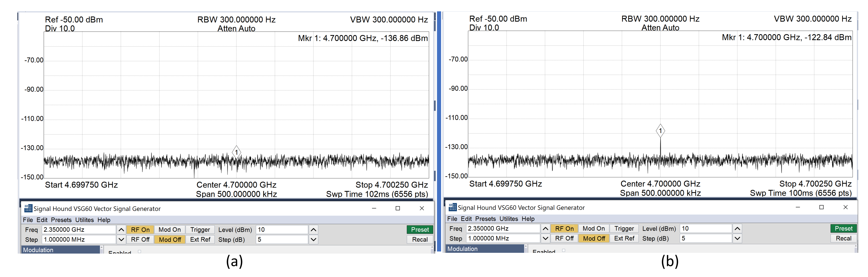
Task: Lower level with down arrow, right window
Action: pos(737,238)
